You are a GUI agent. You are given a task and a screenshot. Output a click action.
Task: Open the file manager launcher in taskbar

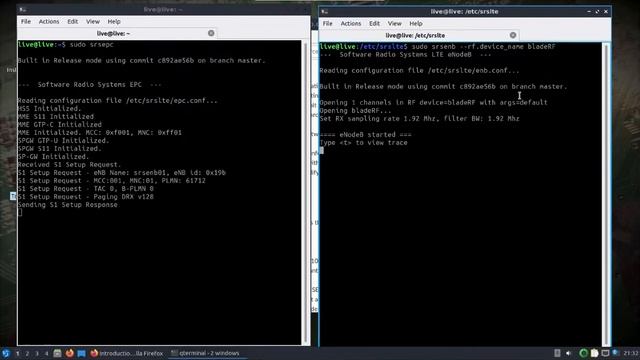[58, 353]
